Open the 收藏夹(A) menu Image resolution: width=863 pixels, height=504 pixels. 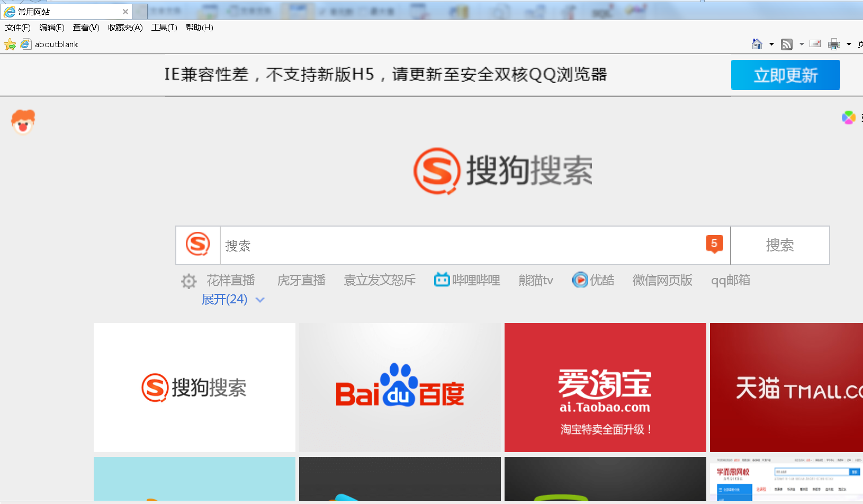(x=125, y=28)
